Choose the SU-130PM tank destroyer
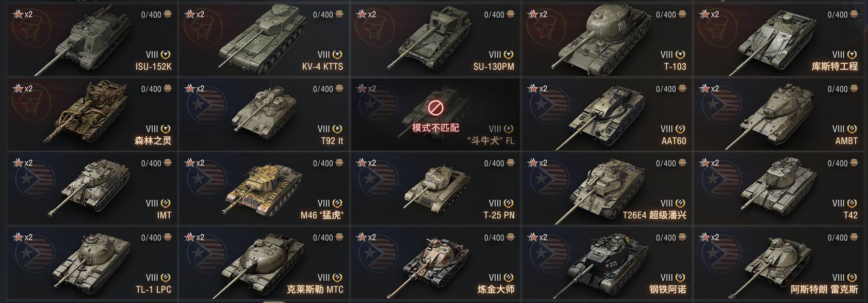This screenshot has height=303, width=868. [435, 40]
